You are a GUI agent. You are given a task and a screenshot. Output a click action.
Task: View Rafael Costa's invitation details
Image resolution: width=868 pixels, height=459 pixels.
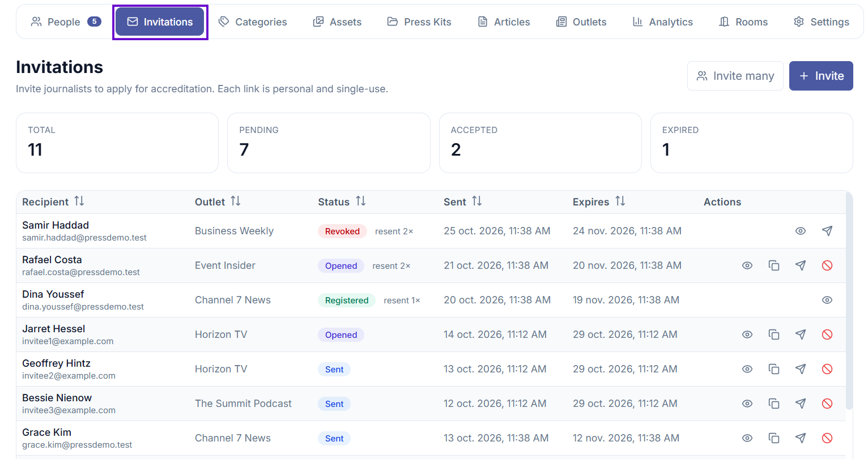[747, 265]
